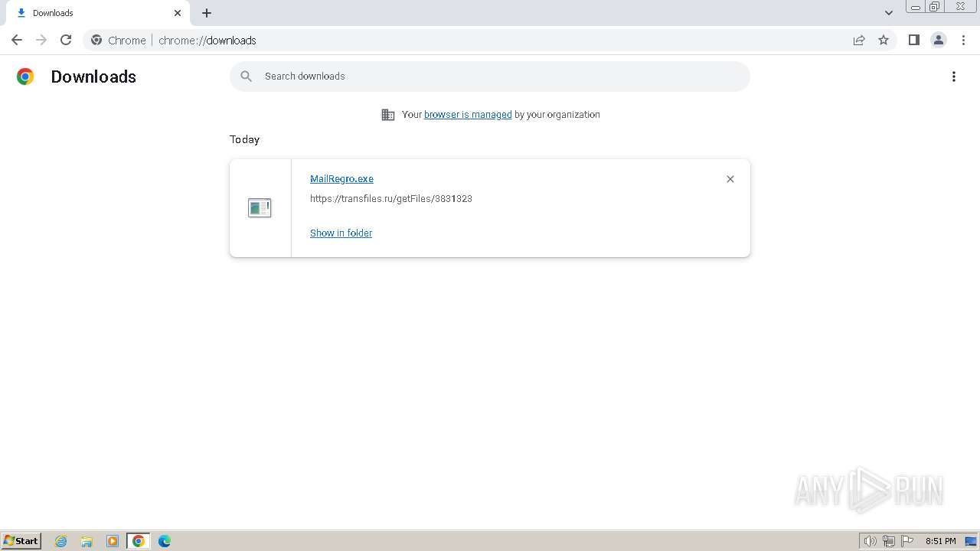This screenshot has width=980, height=551.
Task: Open the MailRegro.exe download link
Action: (x=341, y=179)
